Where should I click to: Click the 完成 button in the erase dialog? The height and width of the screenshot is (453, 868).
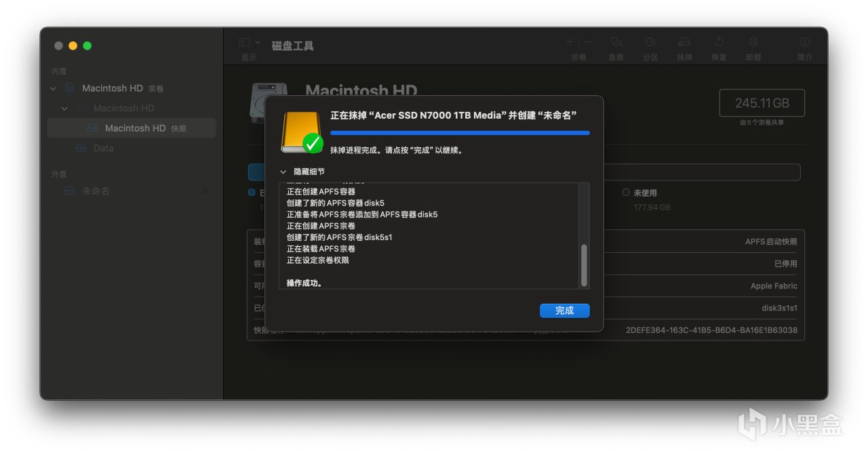coord(564,311)
